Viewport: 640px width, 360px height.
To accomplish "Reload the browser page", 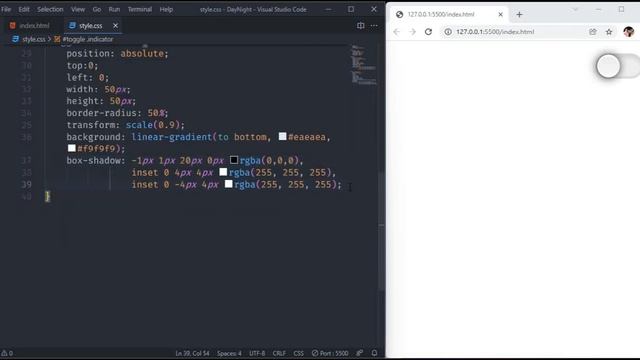I will 428,32.
